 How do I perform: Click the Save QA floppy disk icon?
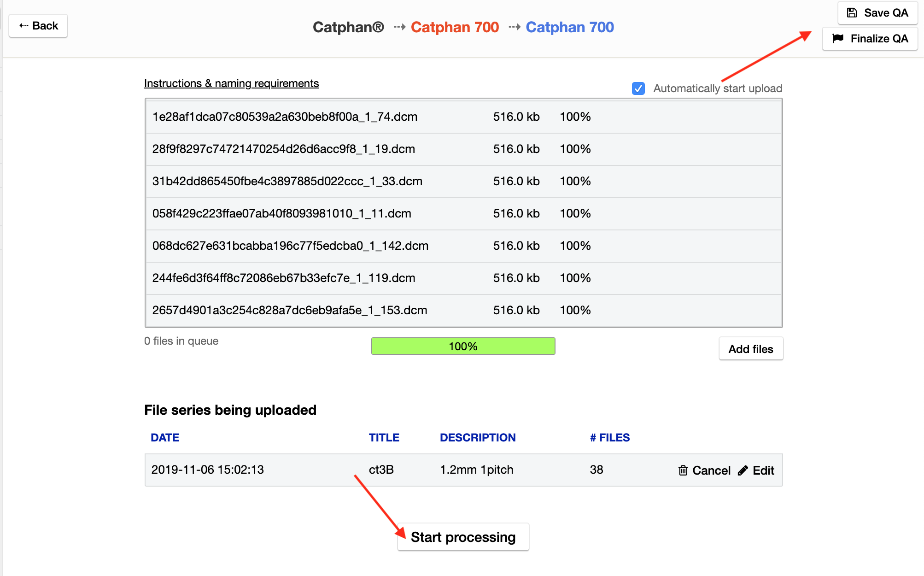click(x=852, y=13)
